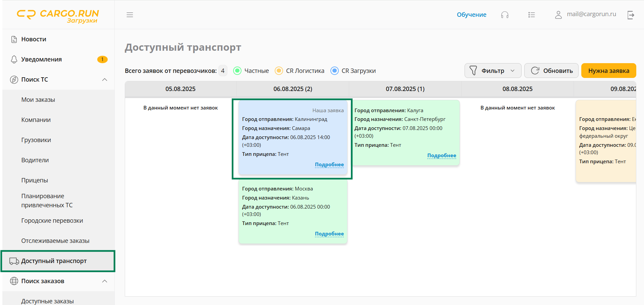Open Подробнее for Калуга request
Image resolution: width=644 pixels, height=305 pixels.
tap(441, 156)
